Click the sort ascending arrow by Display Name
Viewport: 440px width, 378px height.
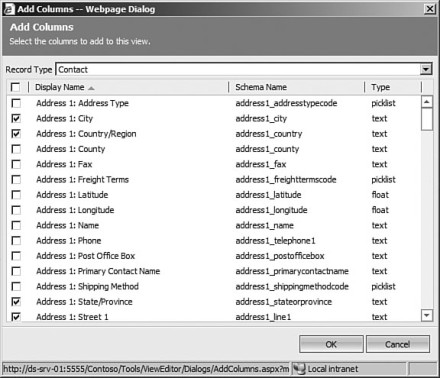pyautogui.click(x=91, y=88)
